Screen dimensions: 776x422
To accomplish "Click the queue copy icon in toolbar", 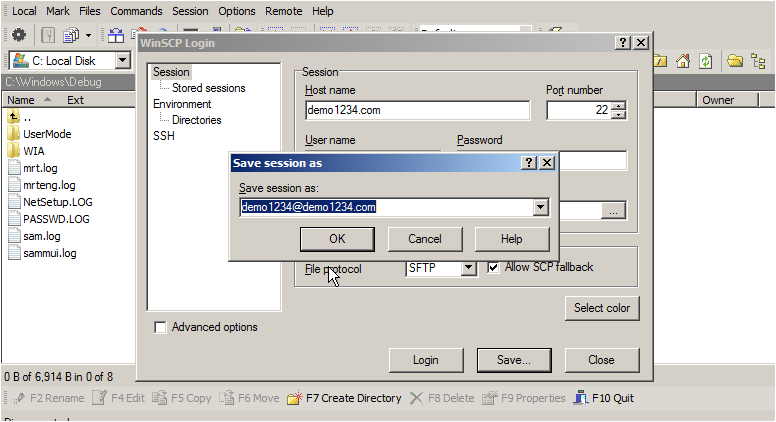I will 71,35.
